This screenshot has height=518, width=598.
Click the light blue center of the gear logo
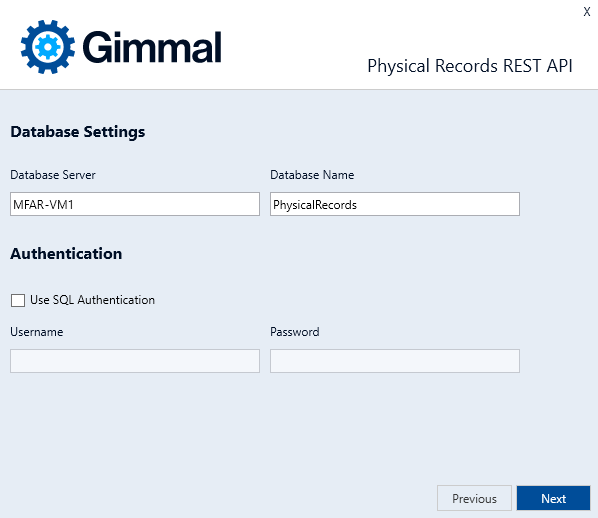click(x=48, y=47)
